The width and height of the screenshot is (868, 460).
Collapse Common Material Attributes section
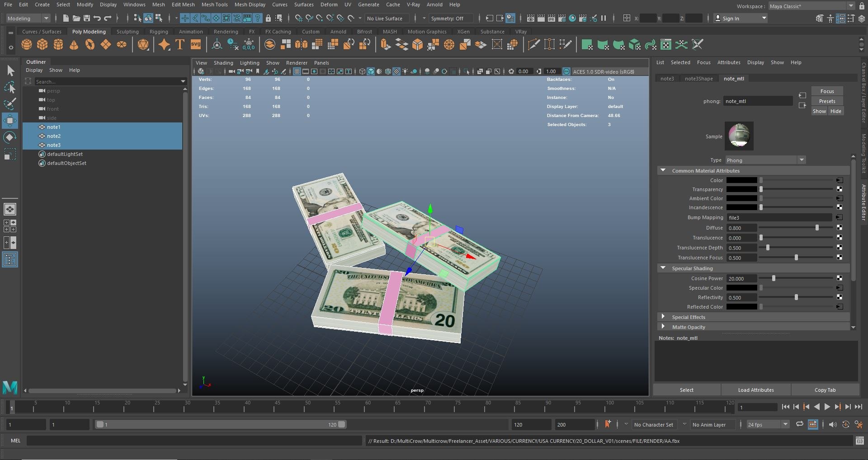(x=663, y=170)
